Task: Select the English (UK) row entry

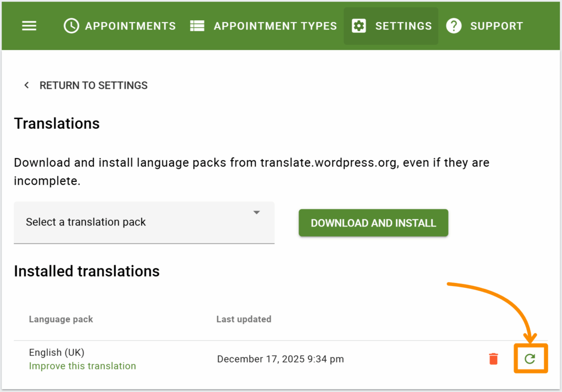Action: (57, 353)
